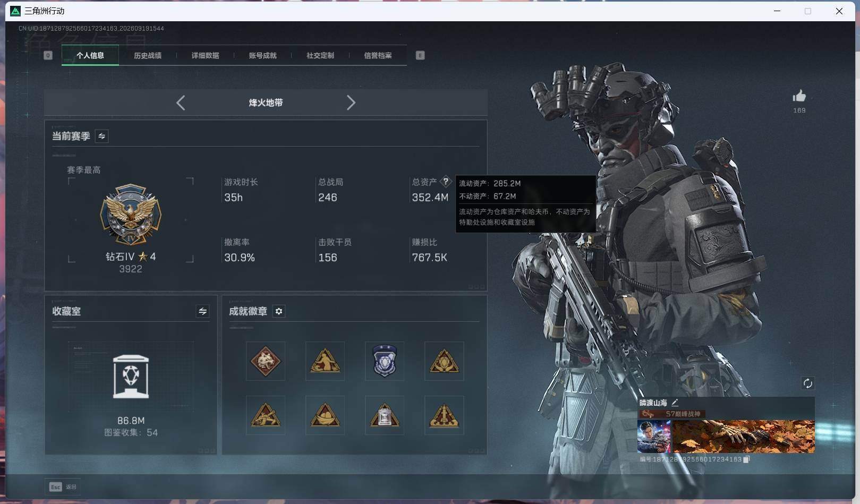Switch to the 历史战绩 tab
This screenshot has height=504, width=860.
[148, 55]
